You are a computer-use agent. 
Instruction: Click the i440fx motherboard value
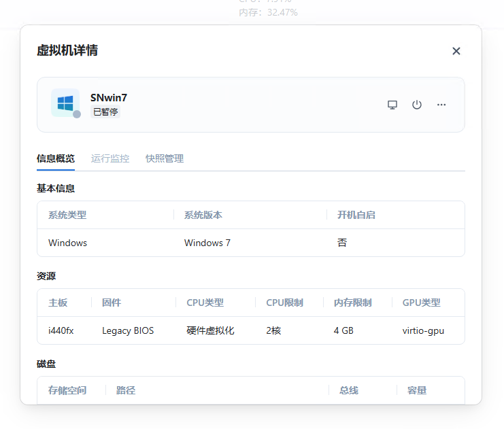[x=61, y=330]
